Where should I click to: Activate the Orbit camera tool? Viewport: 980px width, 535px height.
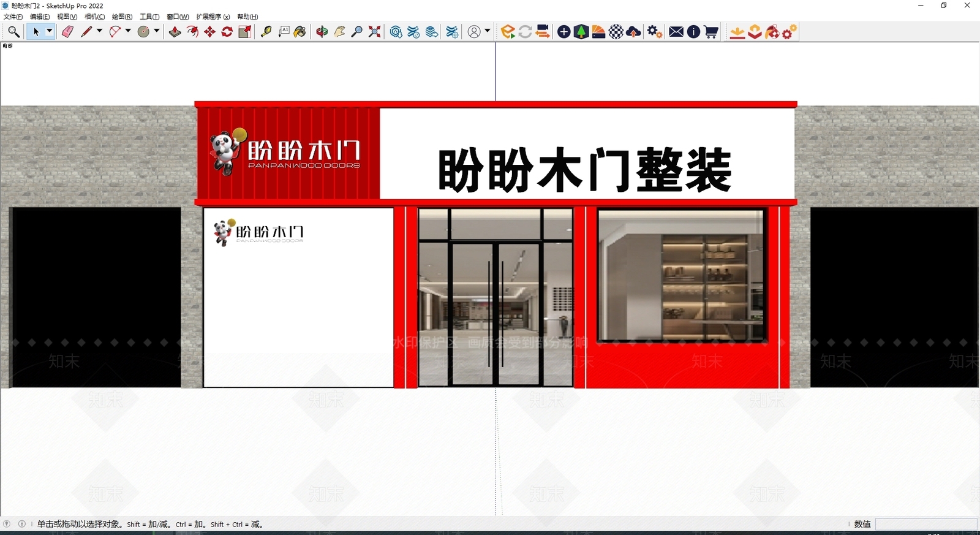[x=322, y=32]
